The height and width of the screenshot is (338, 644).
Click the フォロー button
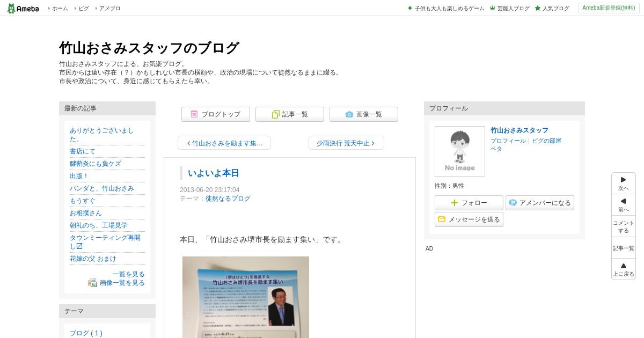[469, 203]
